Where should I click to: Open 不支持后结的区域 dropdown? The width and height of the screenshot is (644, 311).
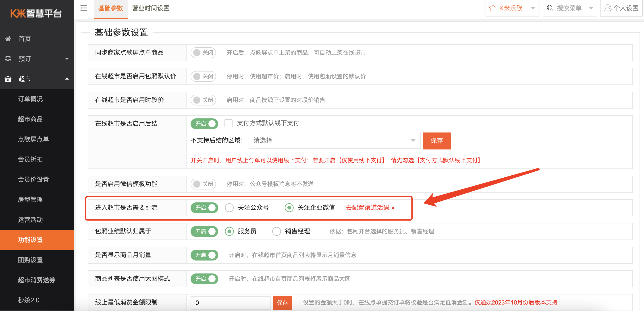pyautogui.click(x=334, y=141)
